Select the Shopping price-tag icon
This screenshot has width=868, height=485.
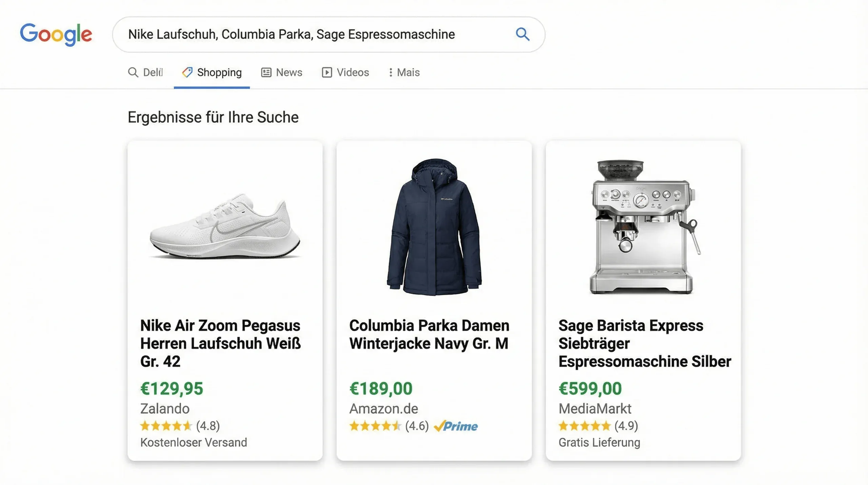point(187,72)
